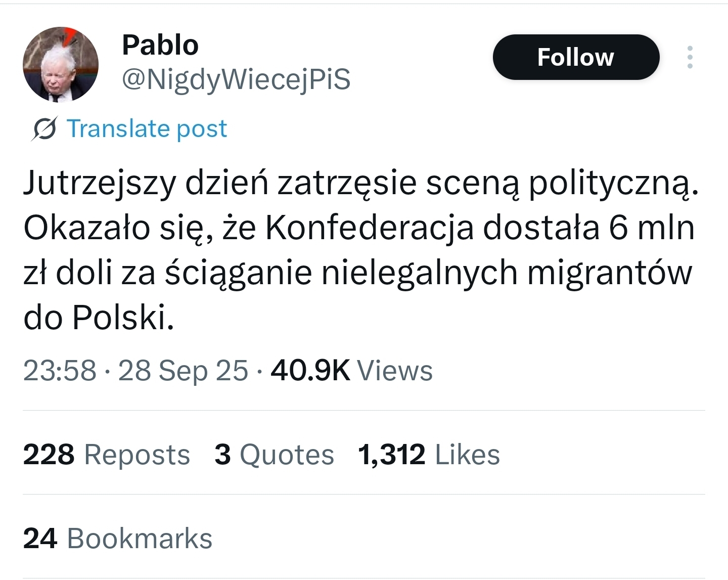Click the 28 Sep 25 date

point(183,370)
